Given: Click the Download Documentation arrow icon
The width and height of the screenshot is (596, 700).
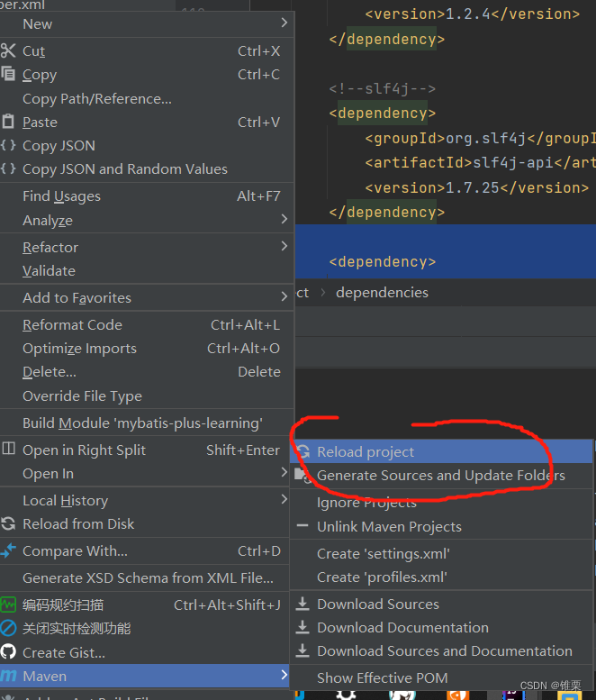Looking at the screenshot, I should (x=303, y=627).
